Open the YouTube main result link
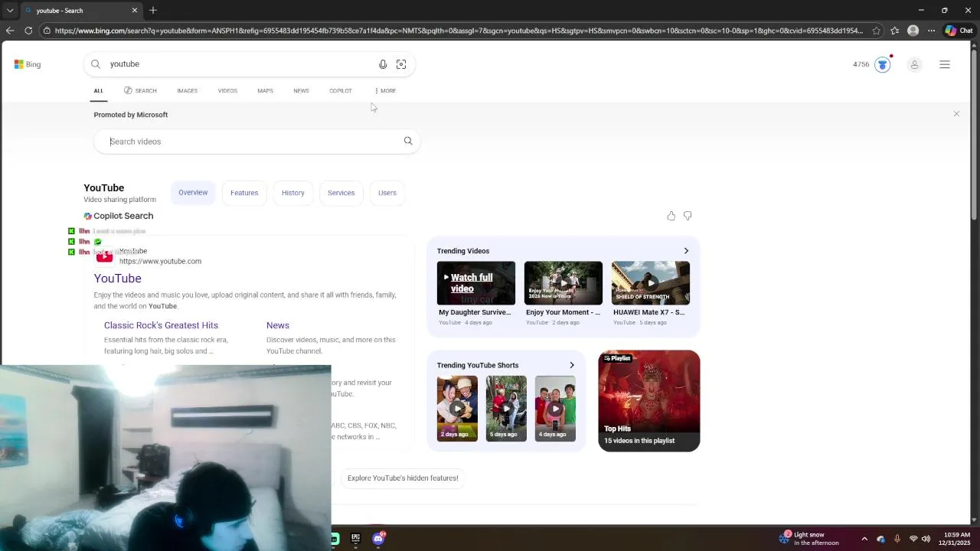 coord(118,279)
